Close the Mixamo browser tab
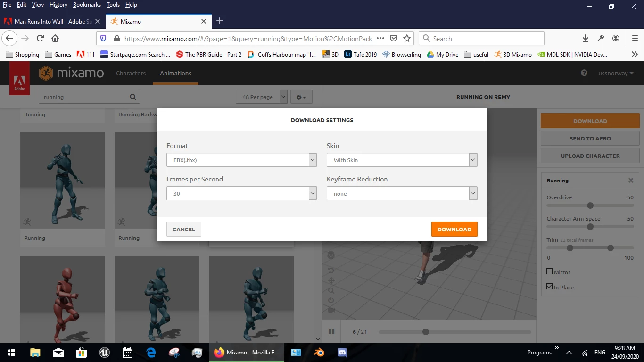 pos(204,21)
